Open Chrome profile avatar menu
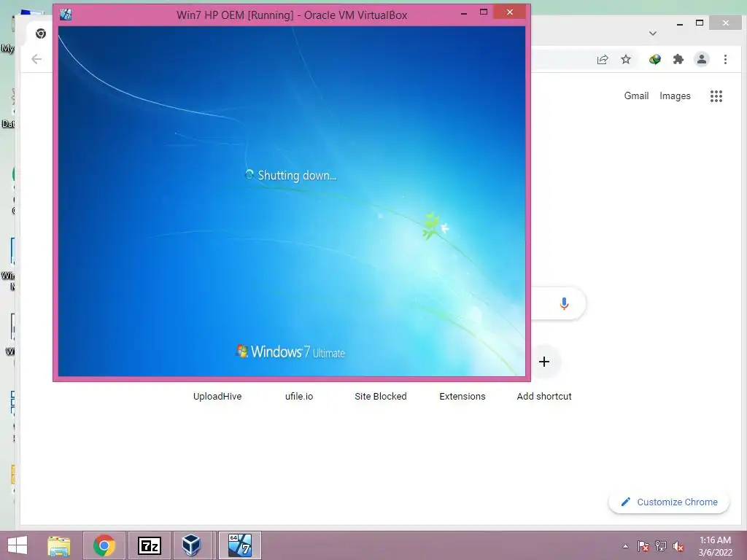 point(702,60)
